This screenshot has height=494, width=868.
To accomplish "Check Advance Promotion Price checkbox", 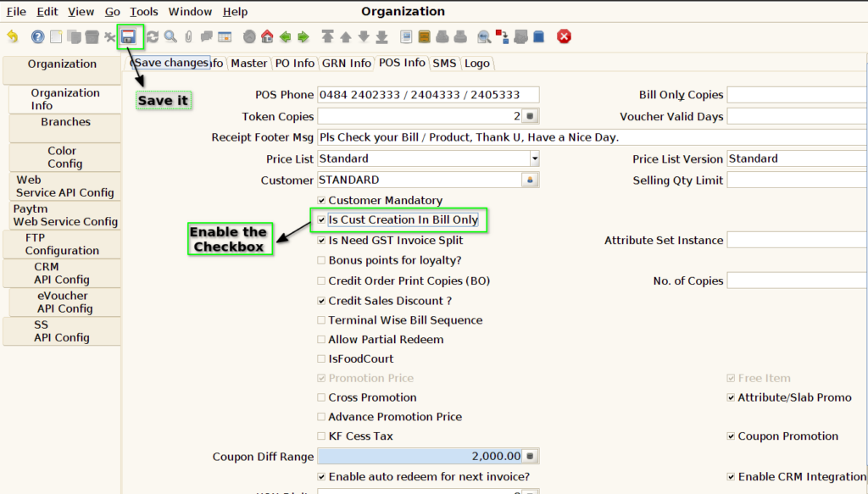I will click(321, 417).
